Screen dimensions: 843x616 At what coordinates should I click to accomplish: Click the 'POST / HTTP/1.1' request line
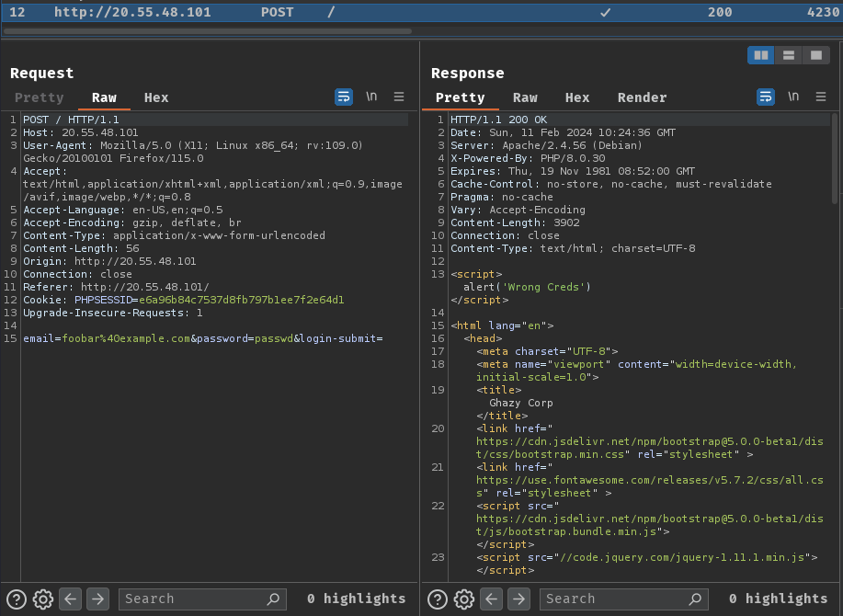coord(71,120)
